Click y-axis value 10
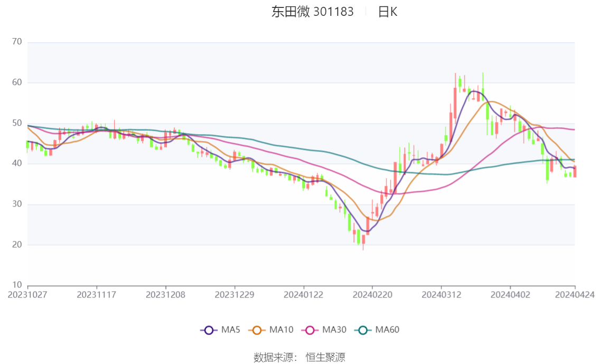This screenshot has height=364, width=599. 17,285
